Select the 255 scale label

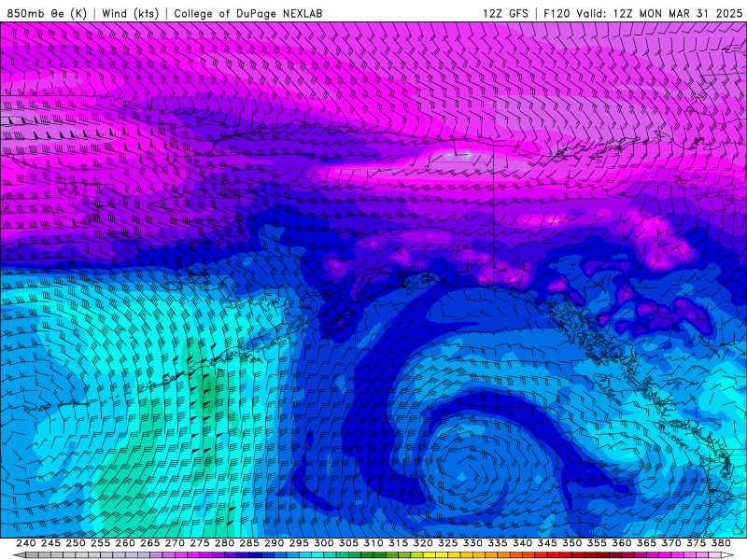[100, 543]
